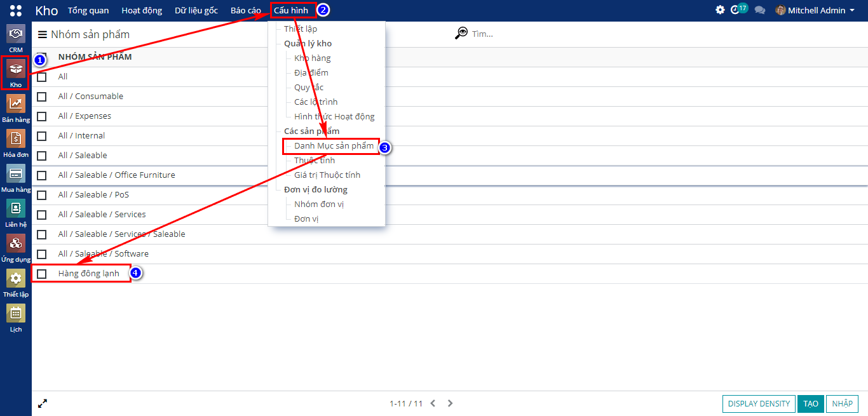Viewport: 868px width, 416px height.
Task: Open the Mitchell Admin user dropdown arrow
Action: click(x=851, y=10)
